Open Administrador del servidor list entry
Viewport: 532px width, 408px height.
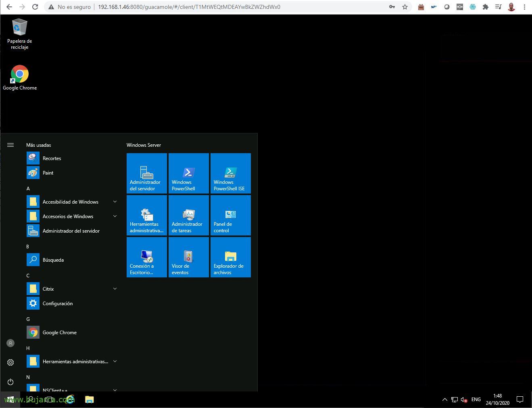coord(72,231)
